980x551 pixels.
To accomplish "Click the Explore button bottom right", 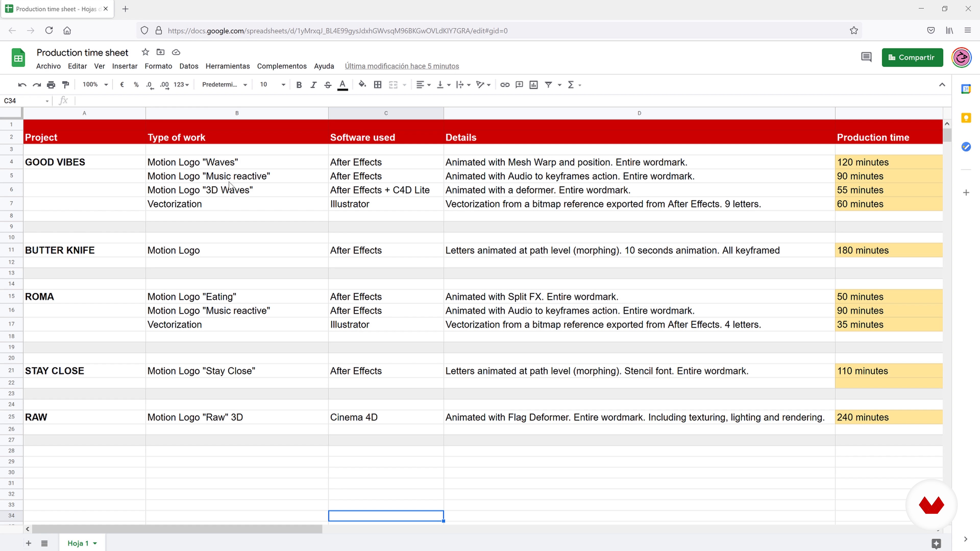I will pos(936,543).
